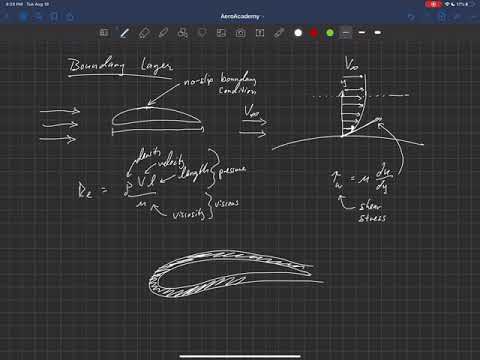Undo the last stroke
The height and width of the screenshot is (360, 480).
coord(411,16)
